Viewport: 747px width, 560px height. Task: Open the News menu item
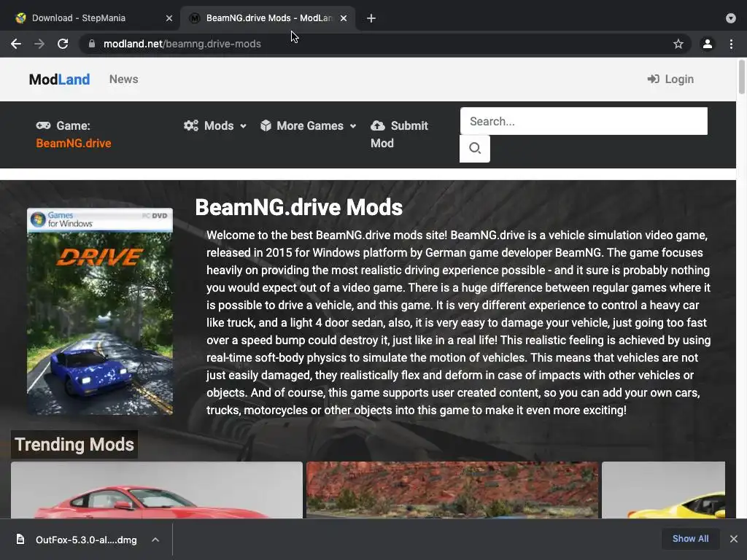click(x=124, y=79)
